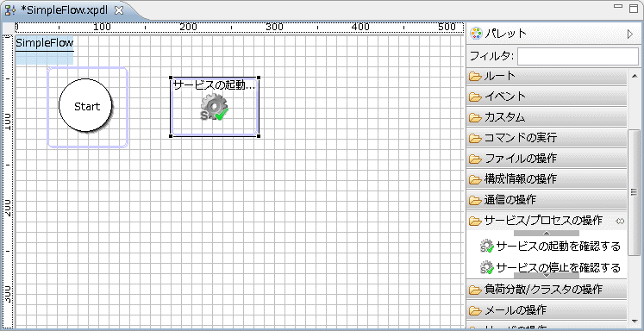Click the 構成情報の操作 folder icon
The image size is (644, 331).
[475, 179]
